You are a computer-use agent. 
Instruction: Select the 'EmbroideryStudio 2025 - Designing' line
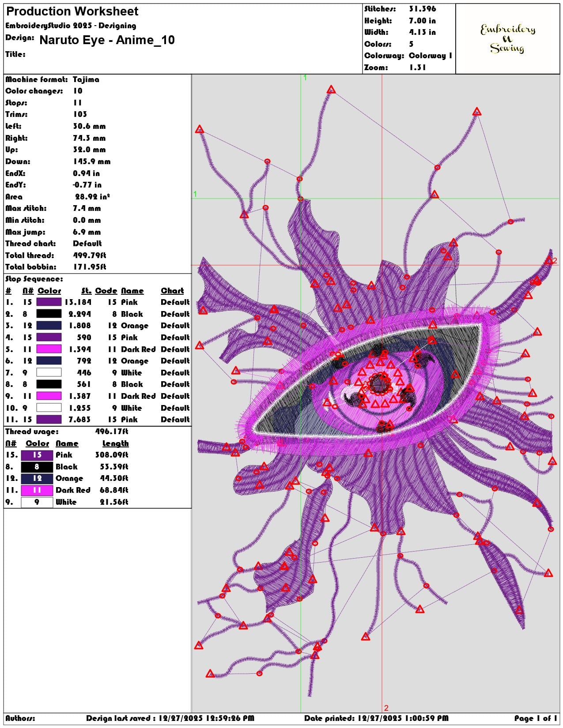tap(71, 26)
